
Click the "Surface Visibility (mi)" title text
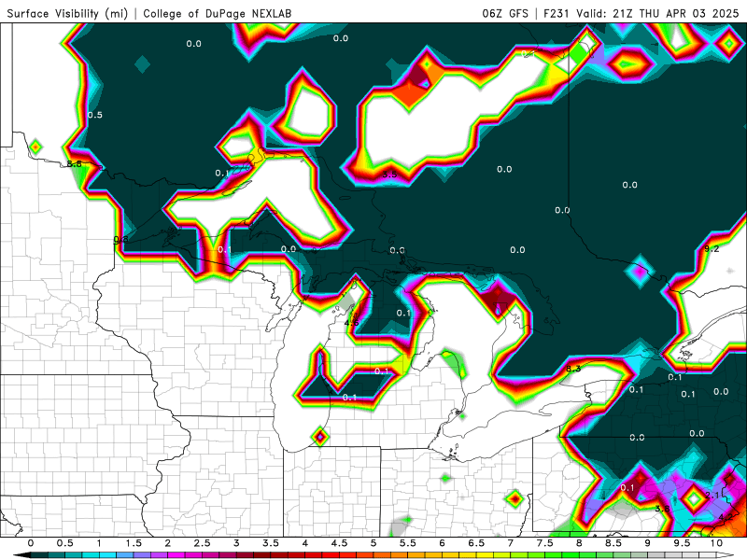(67, 13)
